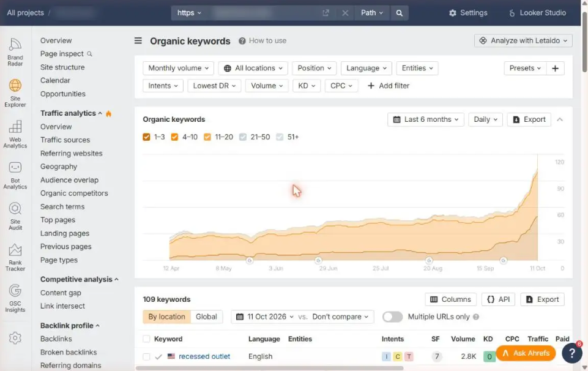Toggle the 51+ position checkbox
The height and width of the screenshot is (371, 588).
(280, 137)
